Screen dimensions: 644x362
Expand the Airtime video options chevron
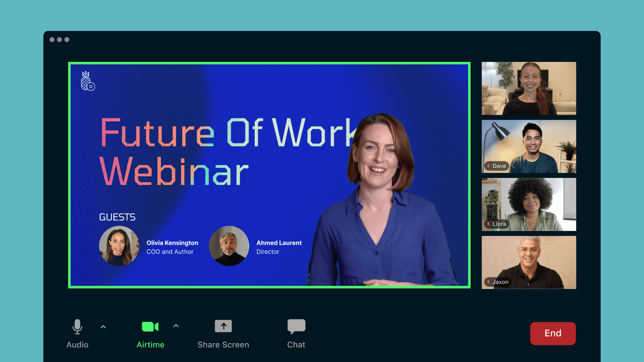coord(176,326)
